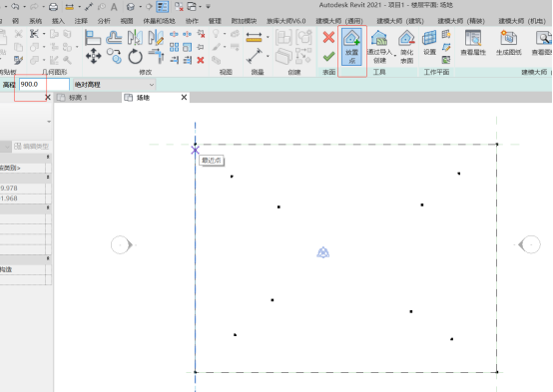
Task: Open Undo history dropdown arrow
Action: coord(24,7)
